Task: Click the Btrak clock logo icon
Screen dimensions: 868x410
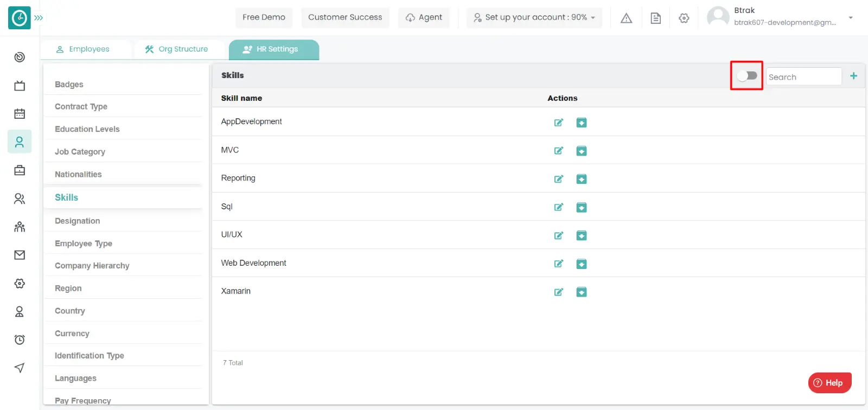Action: 20,18
